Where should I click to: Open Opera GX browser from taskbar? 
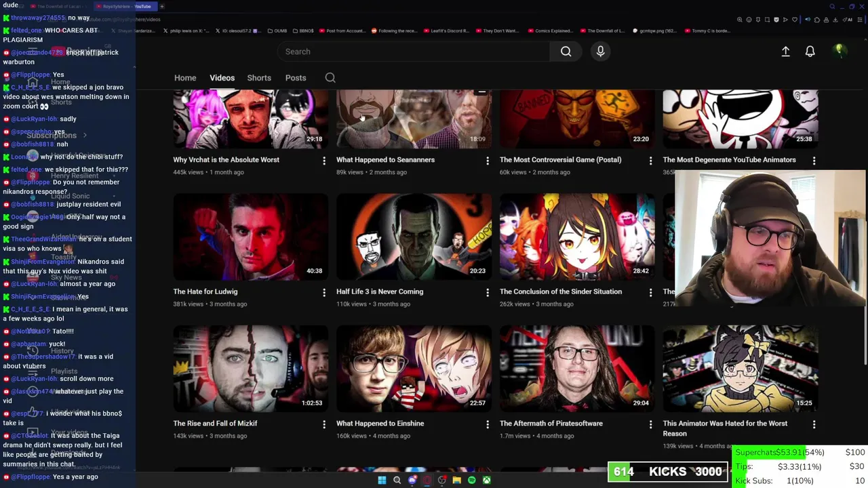pos(427,480)
